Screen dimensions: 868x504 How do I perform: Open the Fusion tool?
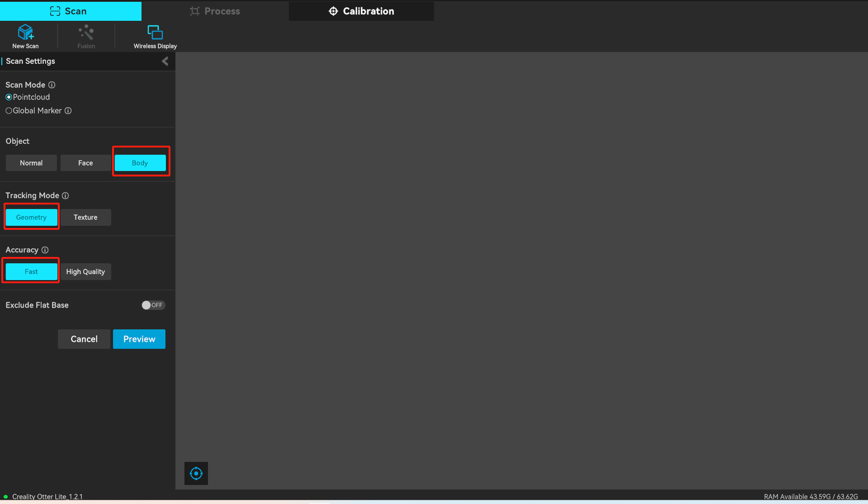click(x=86, y=36)
